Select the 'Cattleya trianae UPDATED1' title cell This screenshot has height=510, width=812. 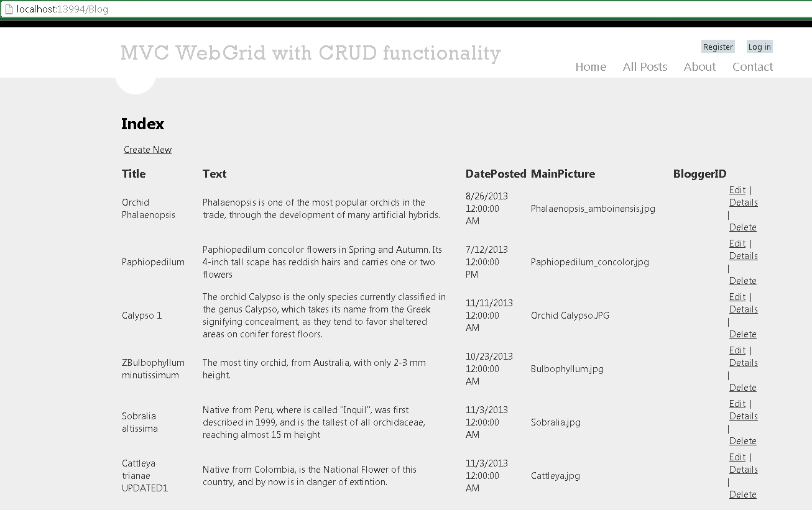pos(145,476)
